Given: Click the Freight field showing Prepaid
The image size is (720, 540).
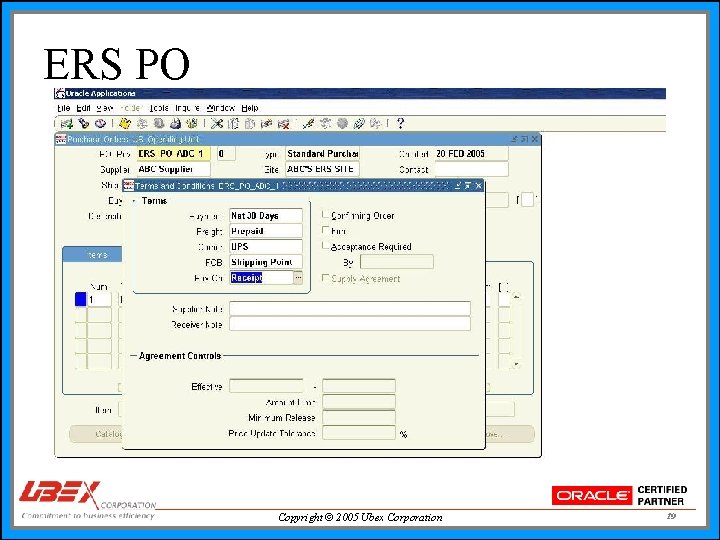Looking at the screenshot, I should pyautogui.click(x=266, y=231).
